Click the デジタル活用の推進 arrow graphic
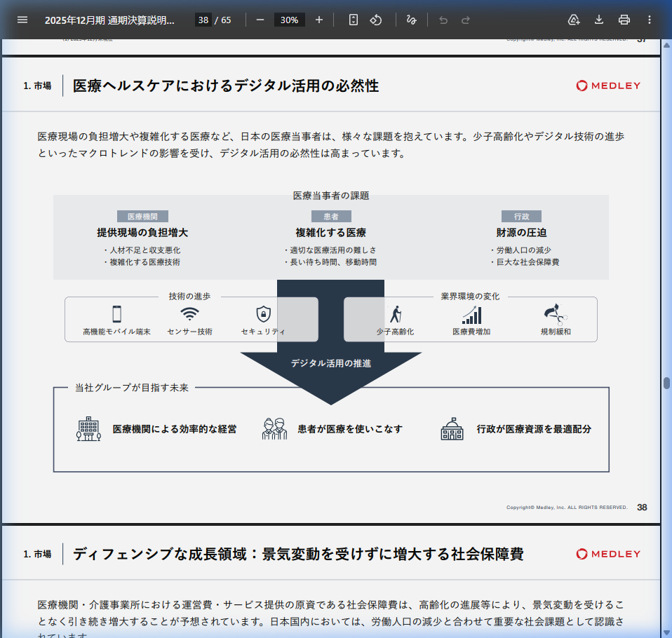Image resolution: width=672 pixels, height=638 pixels. coord(331,362)
